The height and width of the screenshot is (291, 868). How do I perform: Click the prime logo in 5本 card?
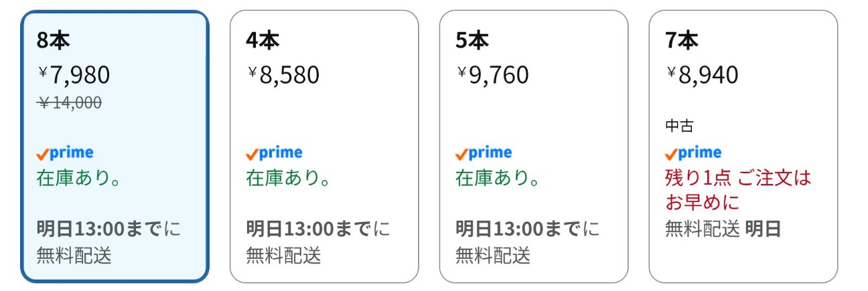(484, 153)
